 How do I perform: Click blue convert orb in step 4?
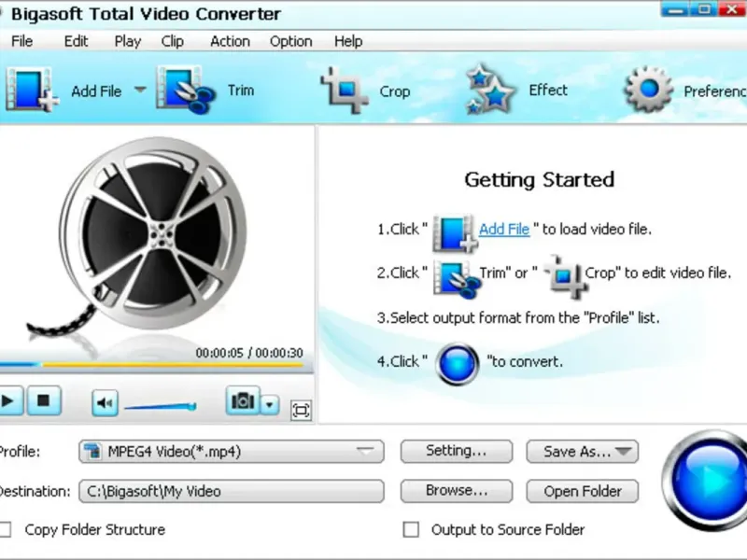click(458, 364)
